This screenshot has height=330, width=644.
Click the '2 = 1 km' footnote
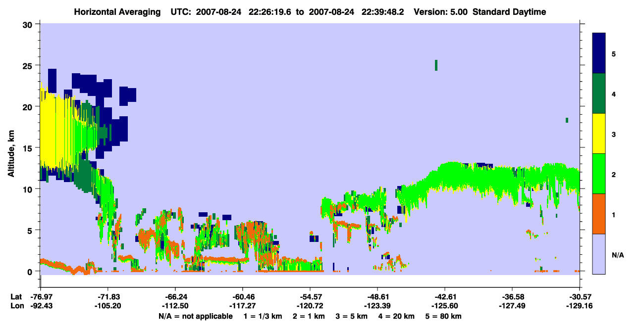309,316
